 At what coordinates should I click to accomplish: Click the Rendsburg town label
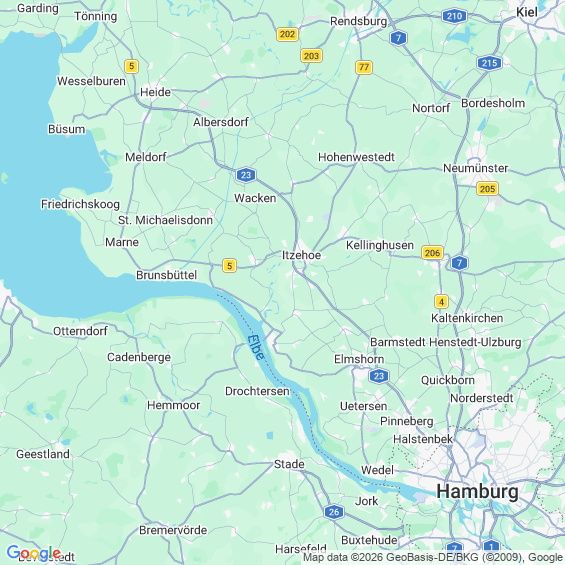(x=359, y=21)
